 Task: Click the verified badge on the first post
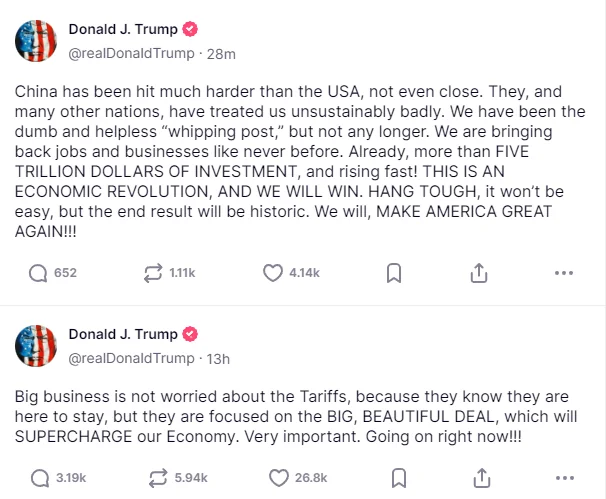pos(188,30)
